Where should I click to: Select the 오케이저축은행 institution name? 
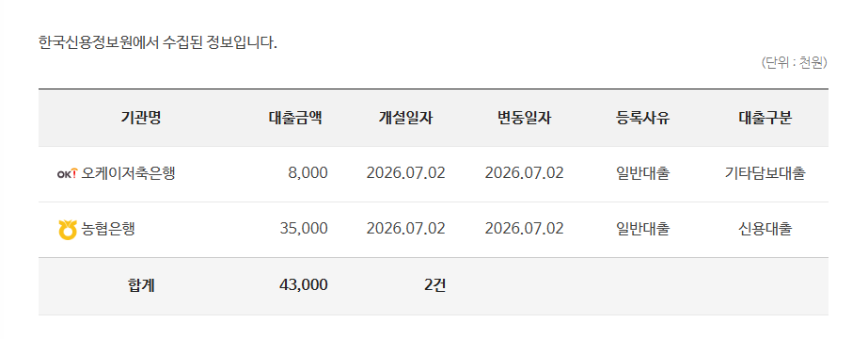(128, 173)
